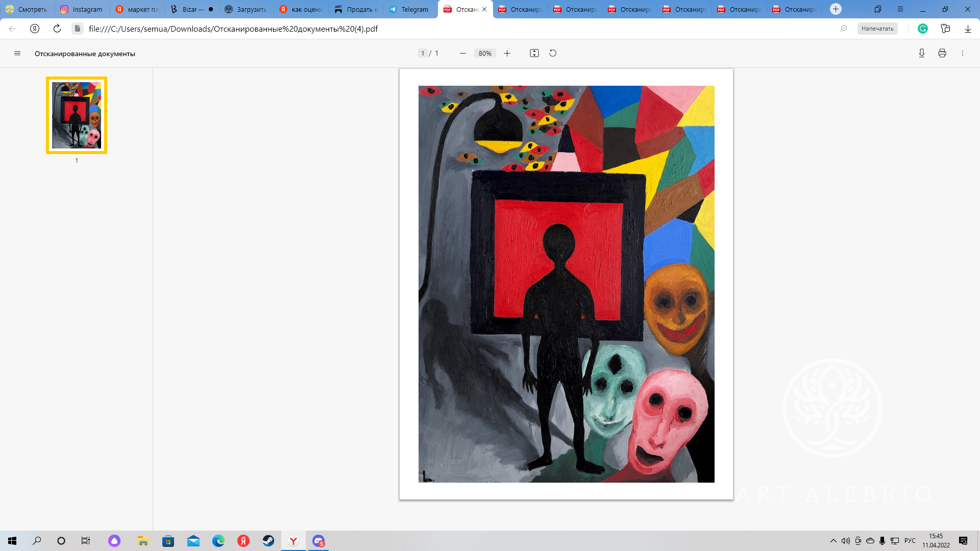
Task: Rotate the document counterclockwise
Action: pyautogui.click(x=553, y=54)
